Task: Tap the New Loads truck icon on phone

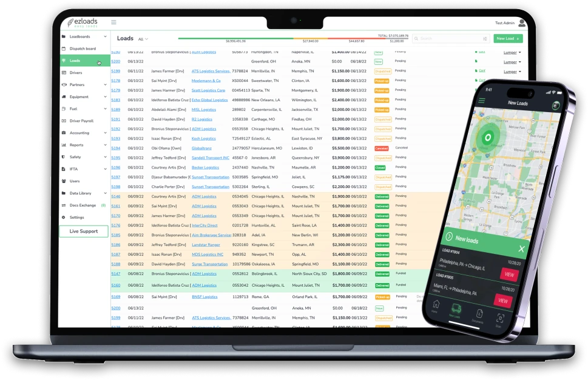Action: pos(456,309)
